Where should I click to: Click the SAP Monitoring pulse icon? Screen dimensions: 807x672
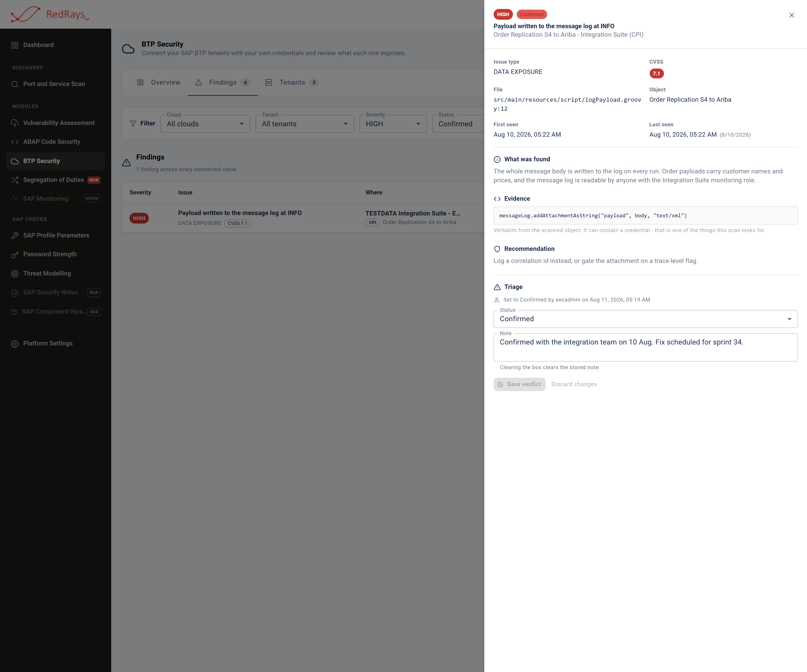coord(15,198)
